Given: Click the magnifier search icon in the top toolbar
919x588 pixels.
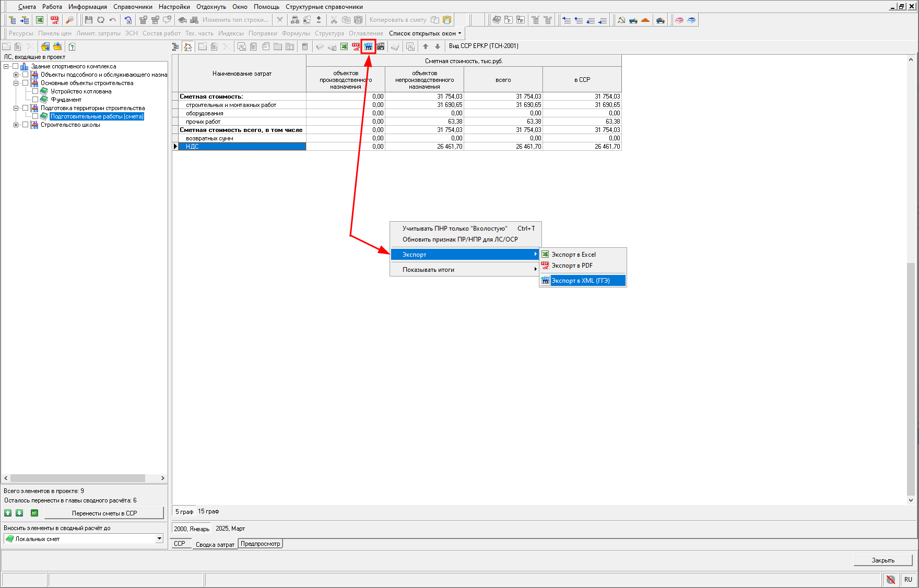Looking at the screenshot, I should 69,20.
